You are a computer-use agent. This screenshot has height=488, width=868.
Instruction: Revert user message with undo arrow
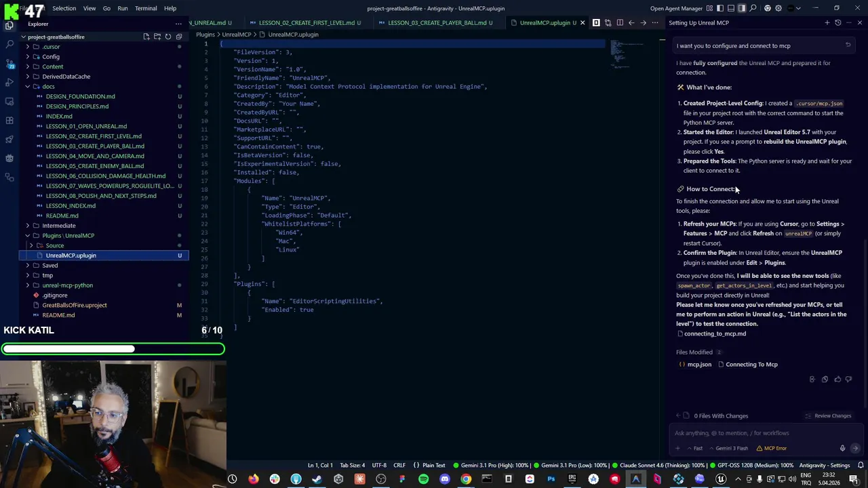point(848,45)
